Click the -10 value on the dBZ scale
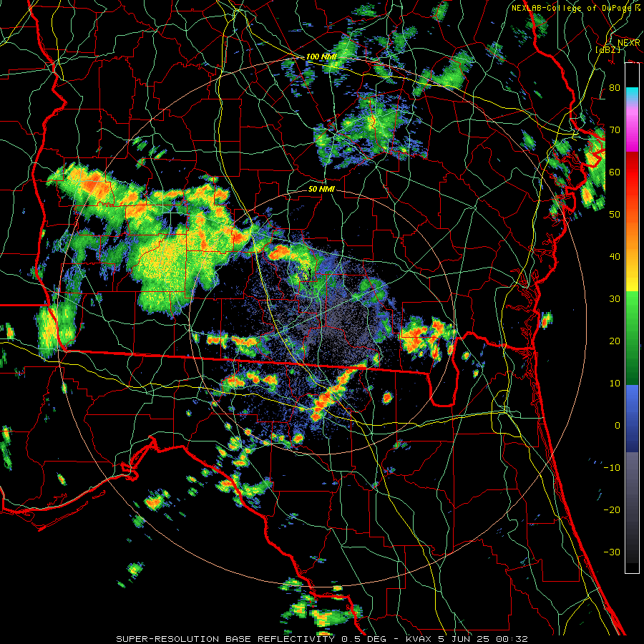 [612, 467]
